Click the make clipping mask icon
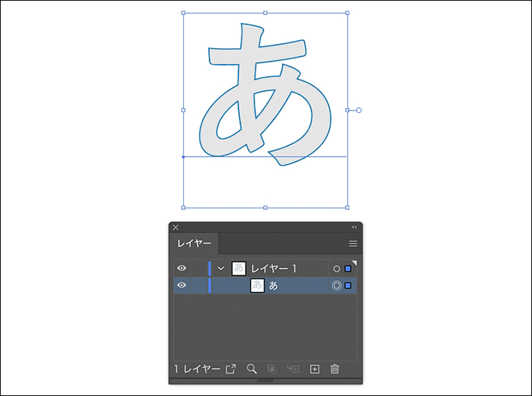532x396 pixels. click(x=272, y=369)
